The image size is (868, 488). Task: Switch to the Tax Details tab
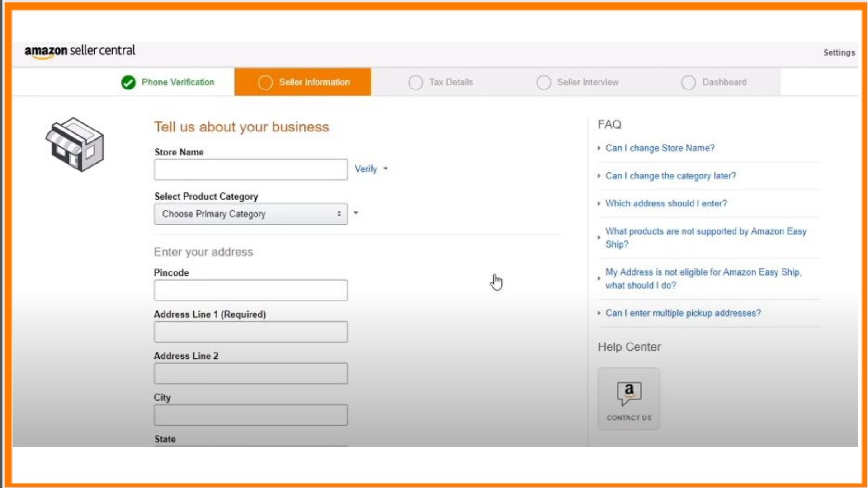click(x=451, y=82)
